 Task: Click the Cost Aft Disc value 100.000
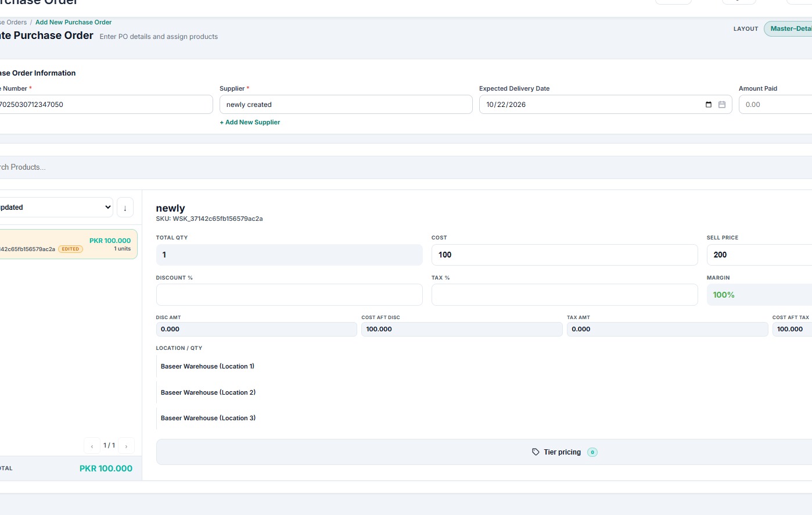pyautogui.click(x=462, y=329)
